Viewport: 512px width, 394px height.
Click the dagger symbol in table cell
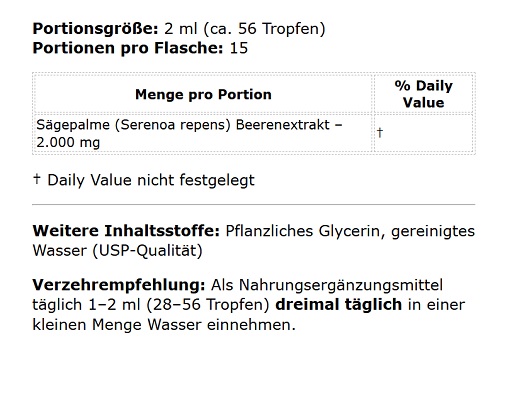[x=380, y=133]
